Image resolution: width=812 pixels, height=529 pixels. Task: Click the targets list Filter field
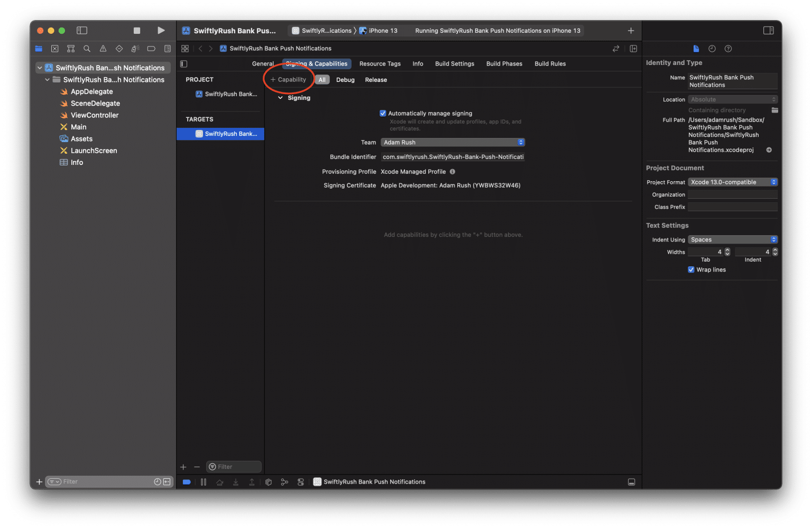(234, 467)
